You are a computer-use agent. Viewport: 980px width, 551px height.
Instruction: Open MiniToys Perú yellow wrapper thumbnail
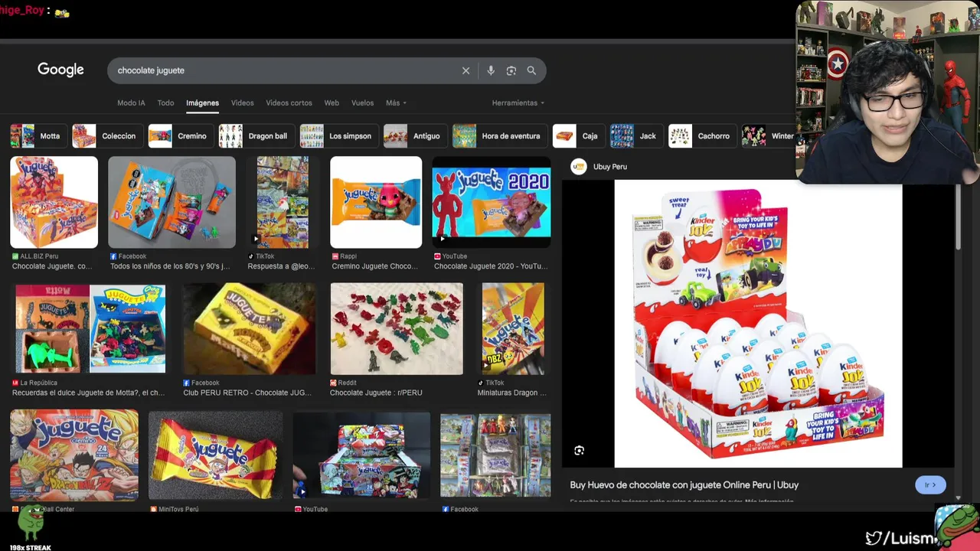215,455
